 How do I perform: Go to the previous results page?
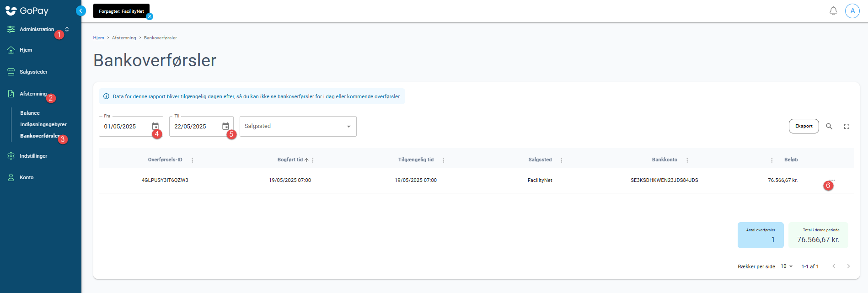pyautogui.click(x=834, y=266)
